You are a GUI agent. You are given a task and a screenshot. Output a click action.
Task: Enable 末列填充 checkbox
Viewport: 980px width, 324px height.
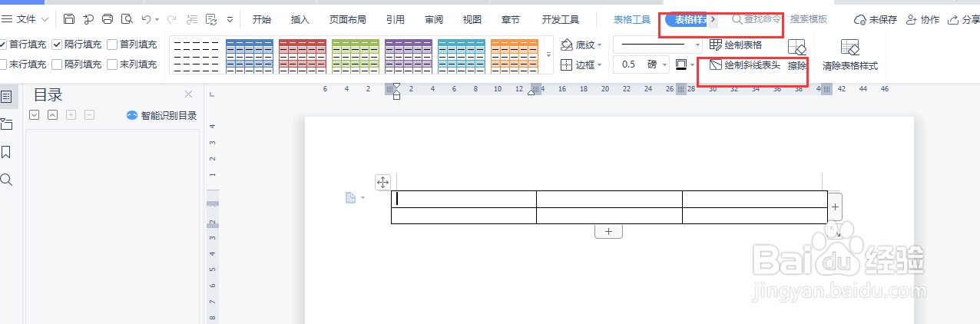point(113,64)
